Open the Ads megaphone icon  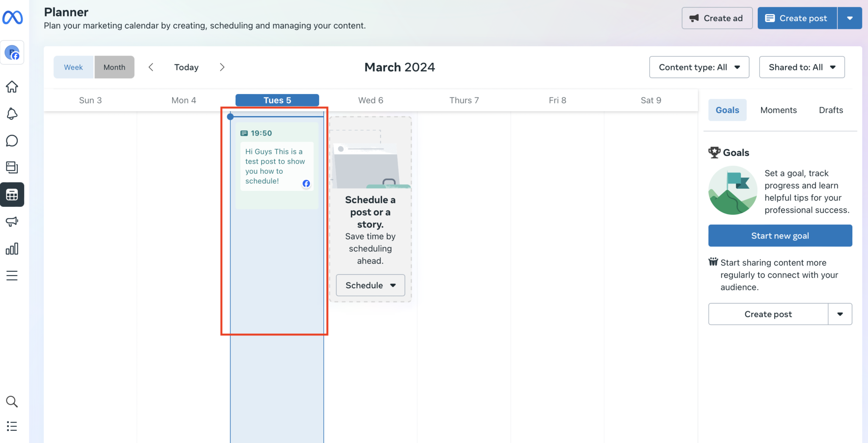pos(12,221)
